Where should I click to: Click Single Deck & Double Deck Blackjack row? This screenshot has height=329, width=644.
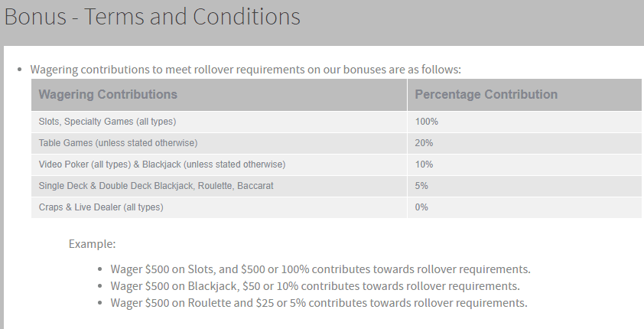(337, 186)
